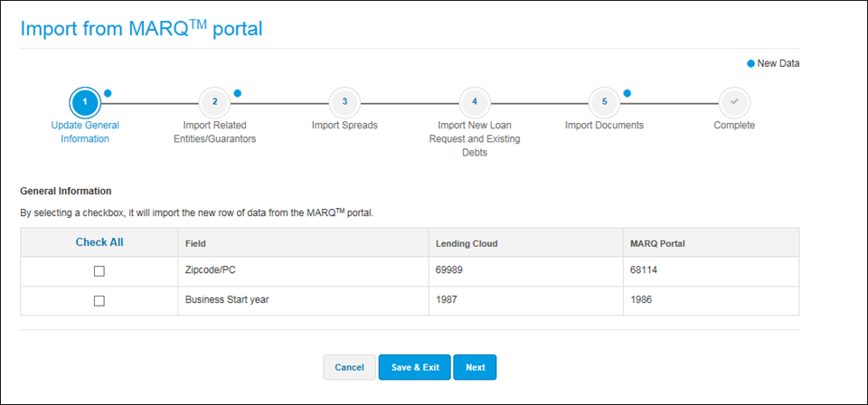Screen dimensions: 868x405
Task: Jump to step 4 circle icon
Action: 475,103
